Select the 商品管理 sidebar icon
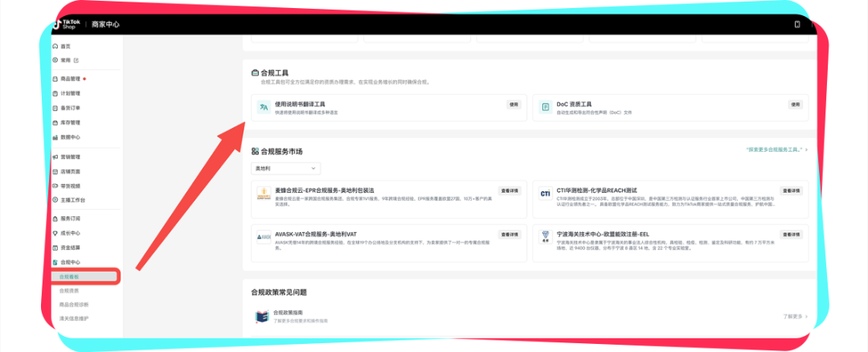Viewport: 868px width, 352px height. (55, 79)
